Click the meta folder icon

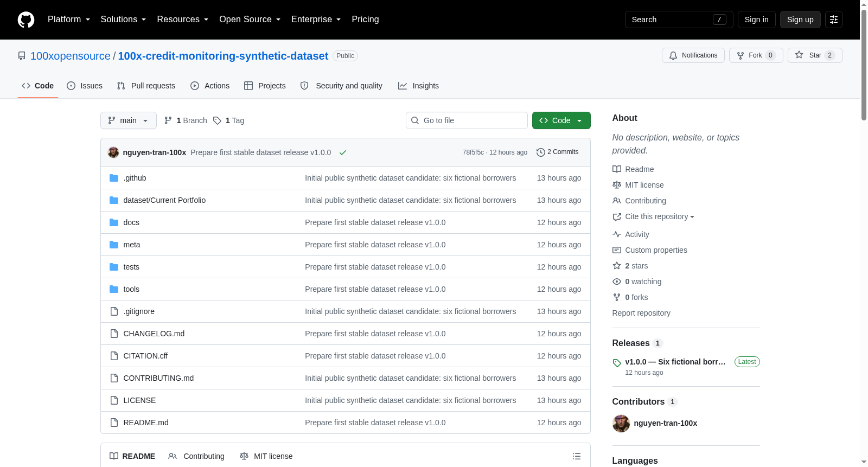(114, 245)
